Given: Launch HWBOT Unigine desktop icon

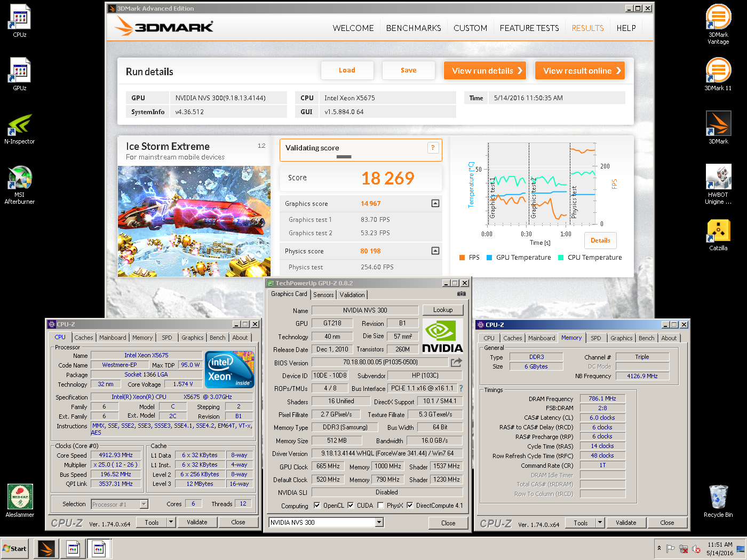Looking at the screenshot, I should coord(718,184).
